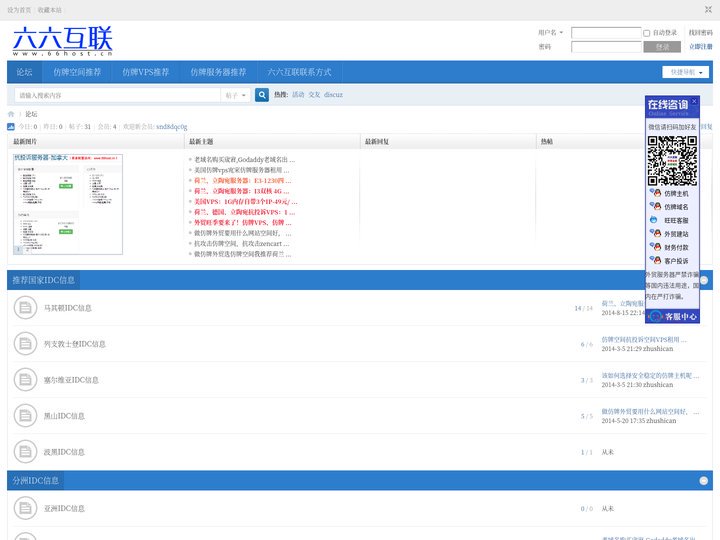
Task: Open the 抗投诉服务器 latest image thumbnail
Action: 68,204
